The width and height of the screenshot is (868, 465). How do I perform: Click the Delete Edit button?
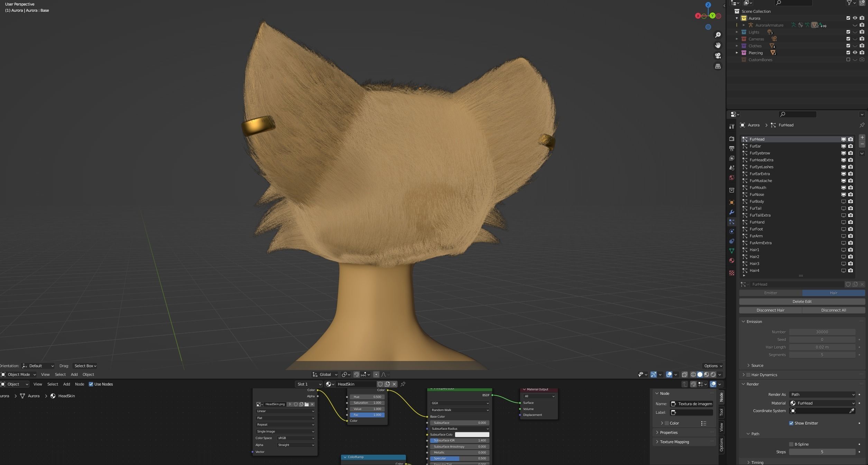802,302
